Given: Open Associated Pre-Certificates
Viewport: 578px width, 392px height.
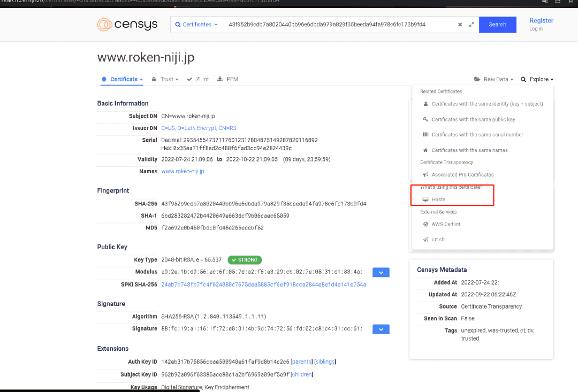Looking at the screenshot, I should point(458,175).
